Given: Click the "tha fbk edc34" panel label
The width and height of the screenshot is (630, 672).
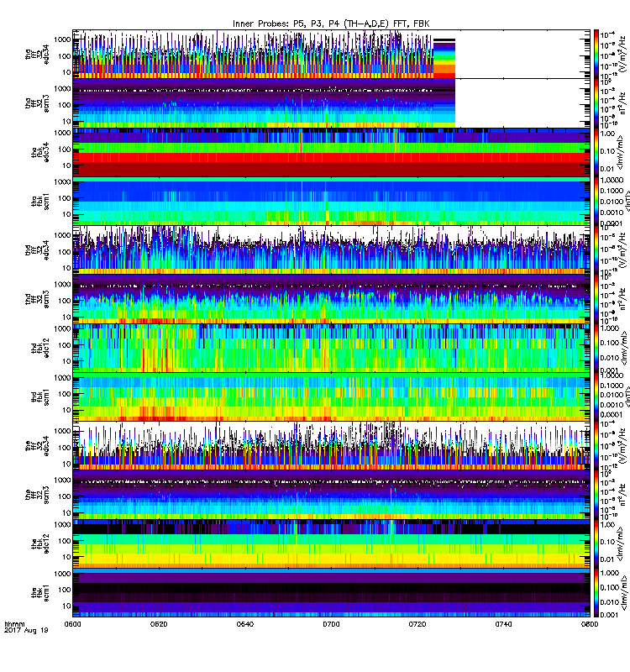Looking at the screenshot, I should [40, 152].
